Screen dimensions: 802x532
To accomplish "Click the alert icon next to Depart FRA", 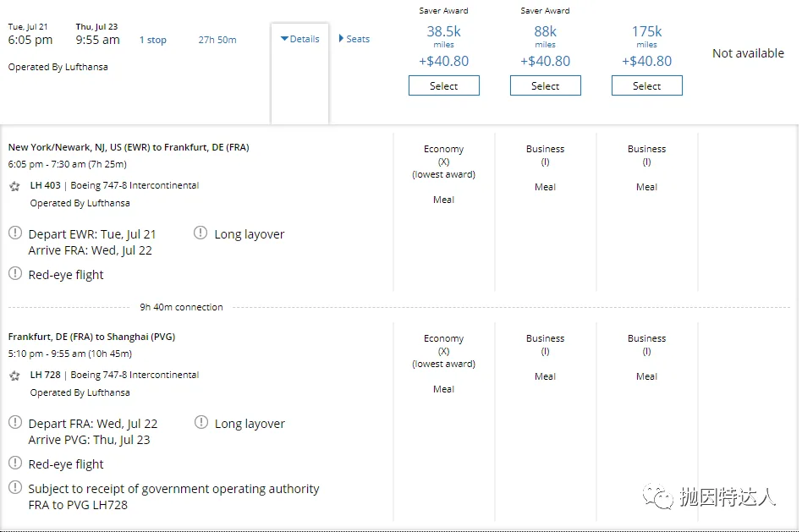I will [15, 422].
